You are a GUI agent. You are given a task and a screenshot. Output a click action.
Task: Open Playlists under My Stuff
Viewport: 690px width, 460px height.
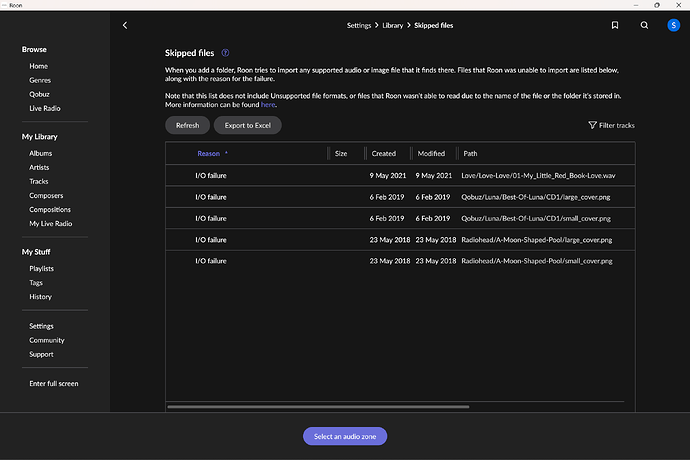pos(42,269)
